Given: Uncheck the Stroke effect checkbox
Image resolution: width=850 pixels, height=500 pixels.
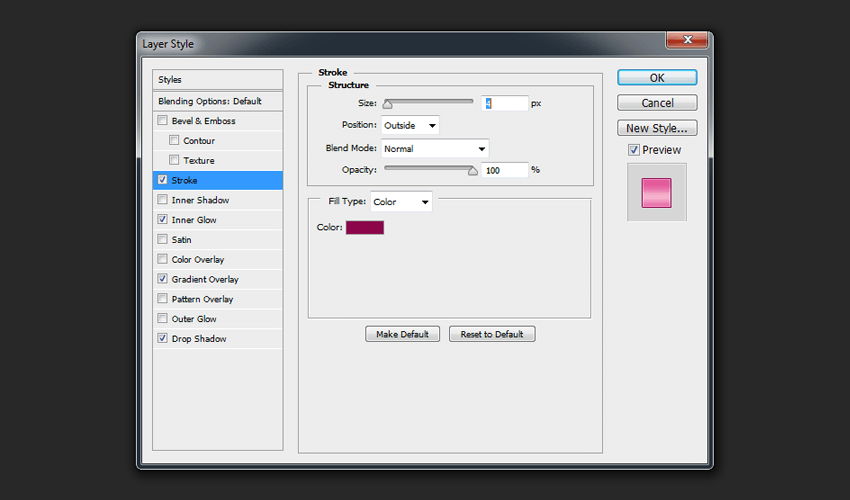Looking at the screenshot, I should coord(163,180).
